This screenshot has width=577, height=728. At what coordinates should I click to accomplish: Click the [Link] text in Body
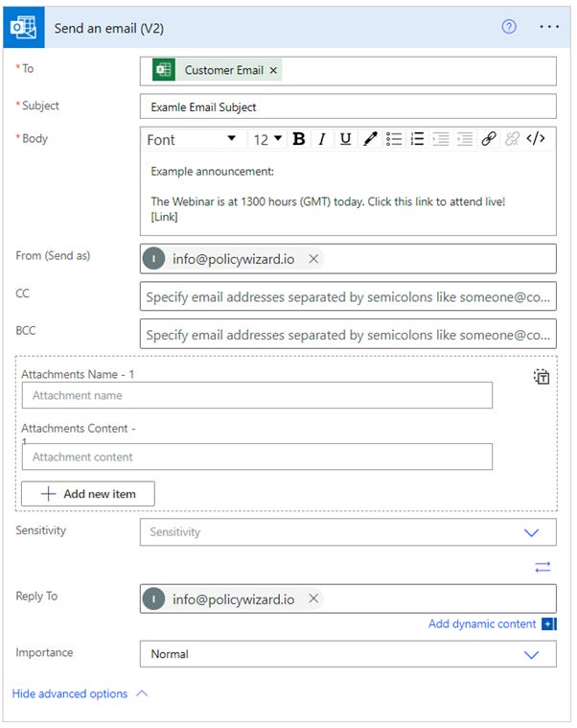click(165, 218)
